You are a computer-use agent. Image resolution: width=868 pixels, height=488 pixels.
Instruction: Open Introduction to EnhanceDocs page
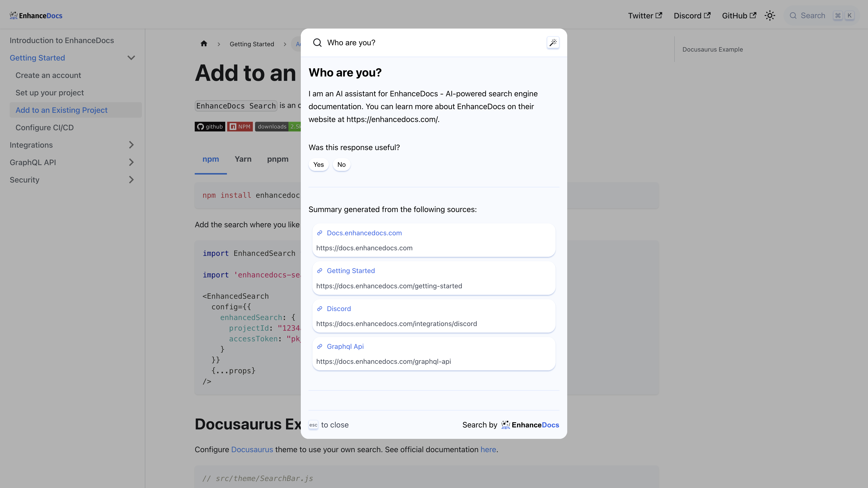coord(62,40)
